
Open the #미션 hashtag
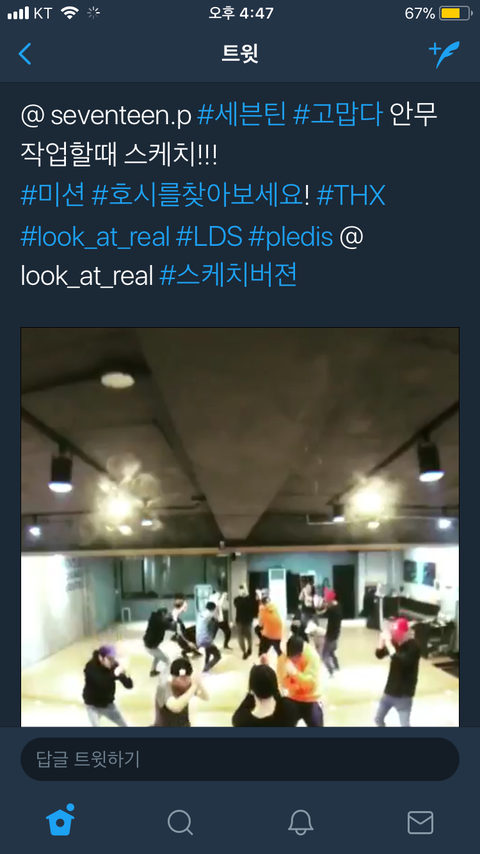coord(52,196)
